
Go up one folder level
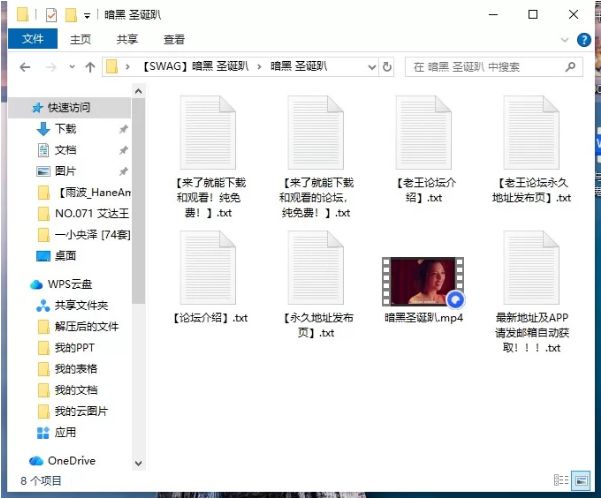(x=90, y=67)
